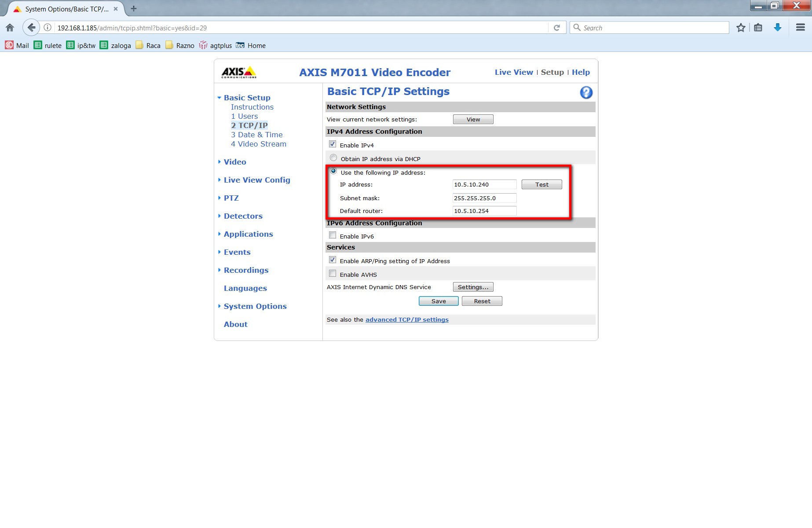
Task: Show bookmarks list icon
Action: tap(758, 28)
